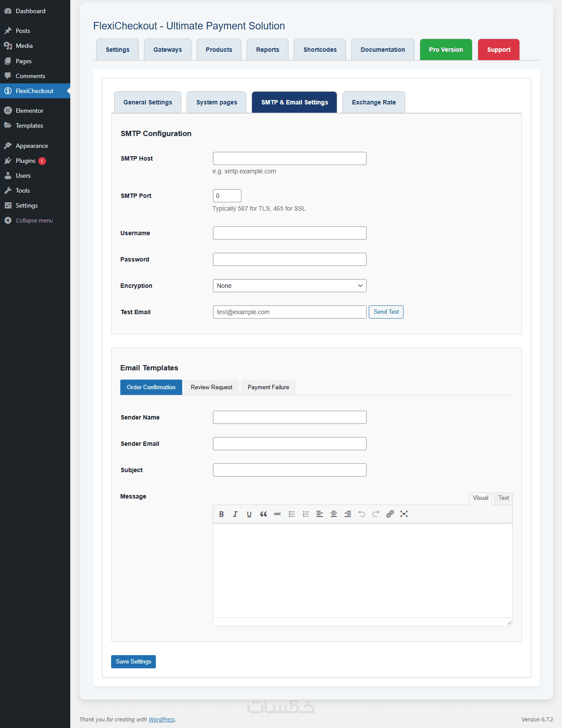Switch to Exchange Rate sub-tab
Viewport: 562px width, 728px height.
[x=374, y=102]
